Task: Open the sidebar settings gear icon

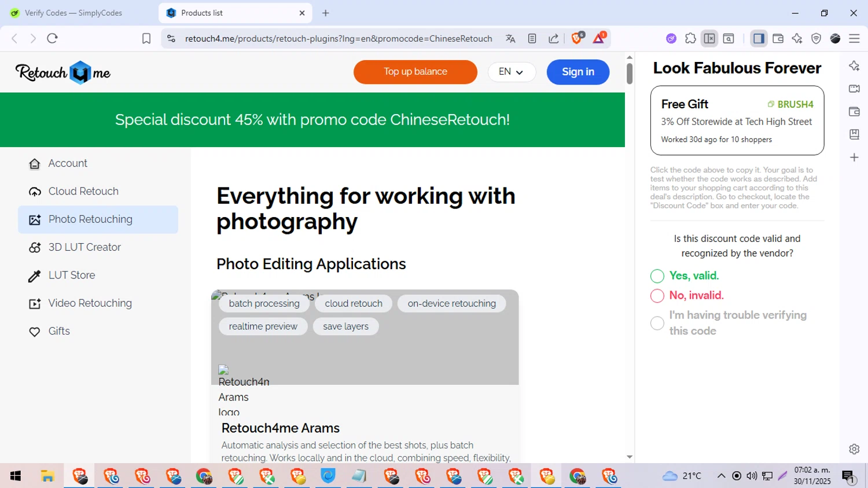Action: (x=854, y=449)
